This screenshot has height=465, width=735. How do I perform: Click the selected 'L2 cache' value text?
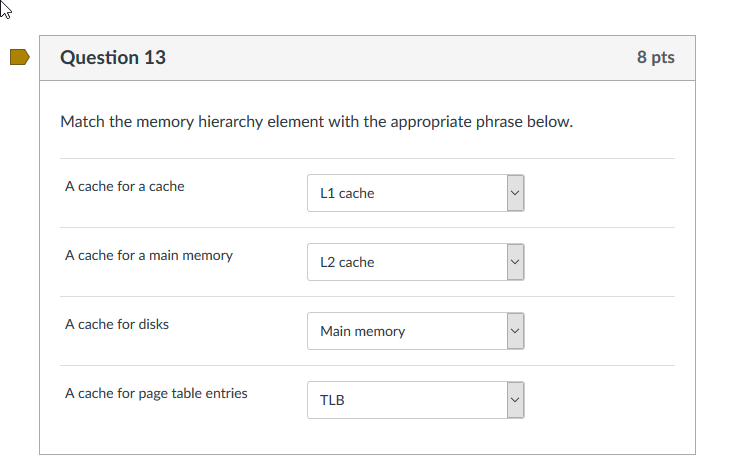(347, 262)
